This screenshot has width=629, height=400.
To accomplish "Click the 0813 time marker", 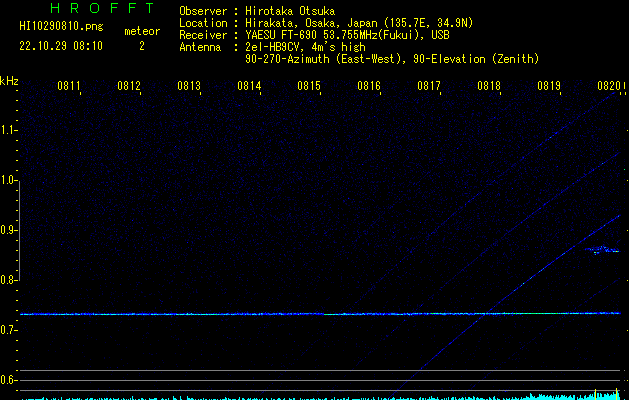I will [189, 86].
